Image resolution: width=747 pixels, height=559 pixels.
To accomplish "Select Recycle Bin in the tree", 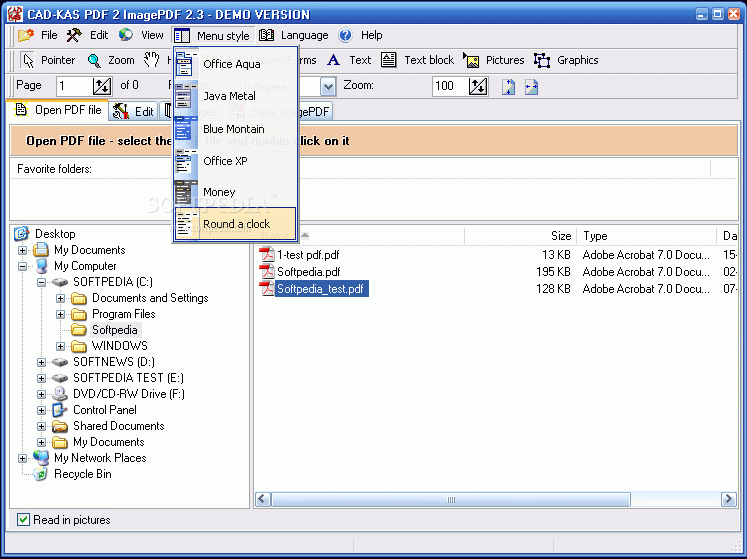I will pyautogui.click(x=83, y=474).
